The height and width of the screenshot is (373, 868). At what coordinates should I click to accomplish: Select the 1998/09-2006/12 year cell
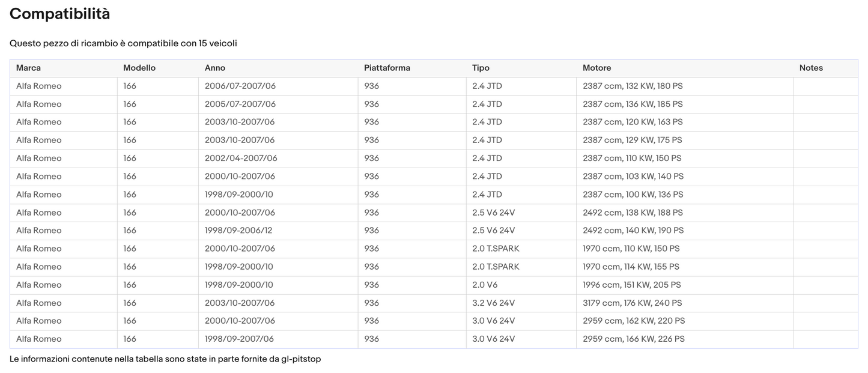(x=240, y=231)
